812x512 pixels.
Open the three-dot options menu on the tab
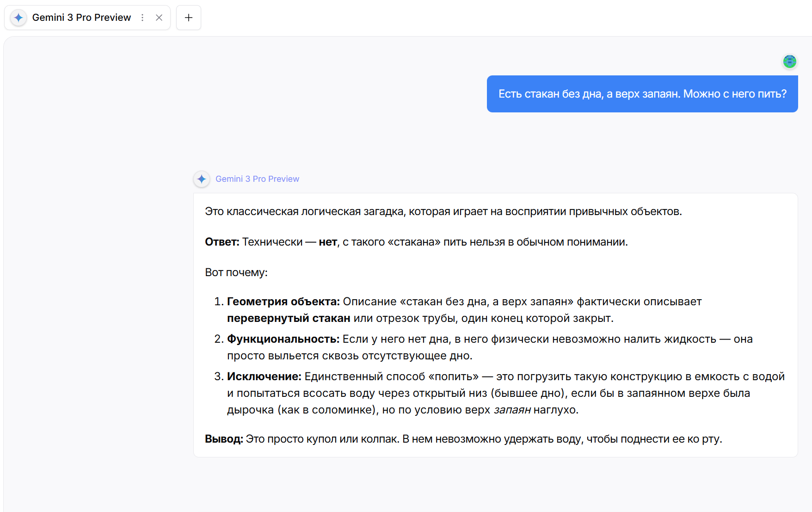coord(142,18)
